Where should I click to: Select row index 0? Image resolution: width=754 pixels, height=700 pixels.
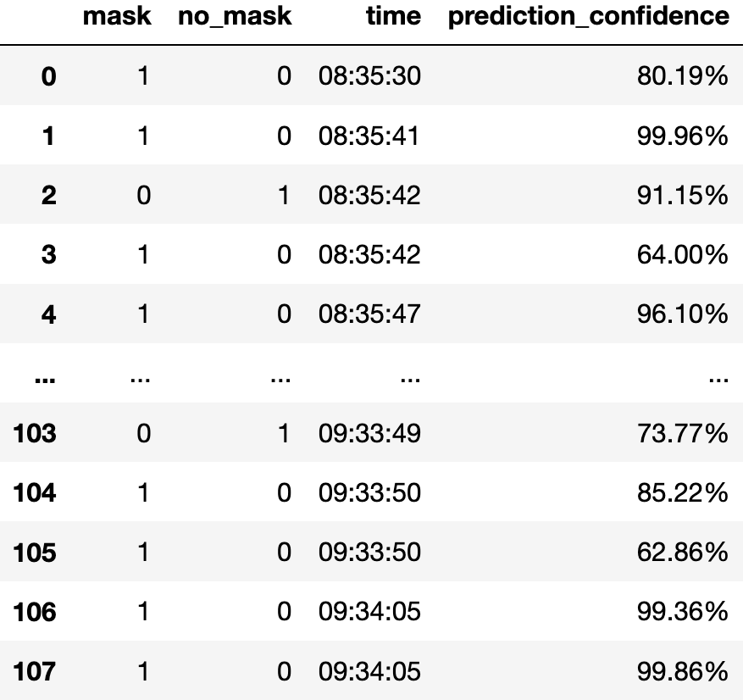click(48, 77)
